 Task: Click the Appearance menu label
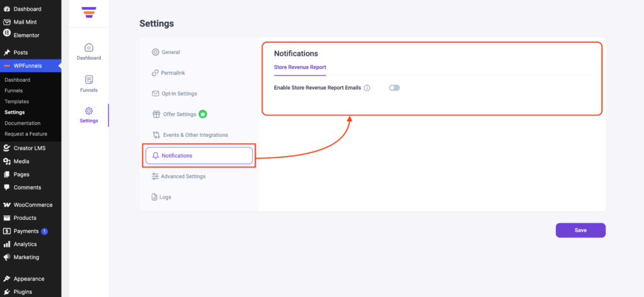(x=29, y=279)
